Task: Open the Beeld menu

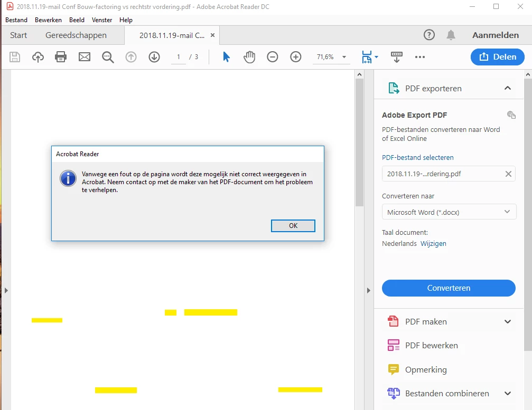Action: 77,20
